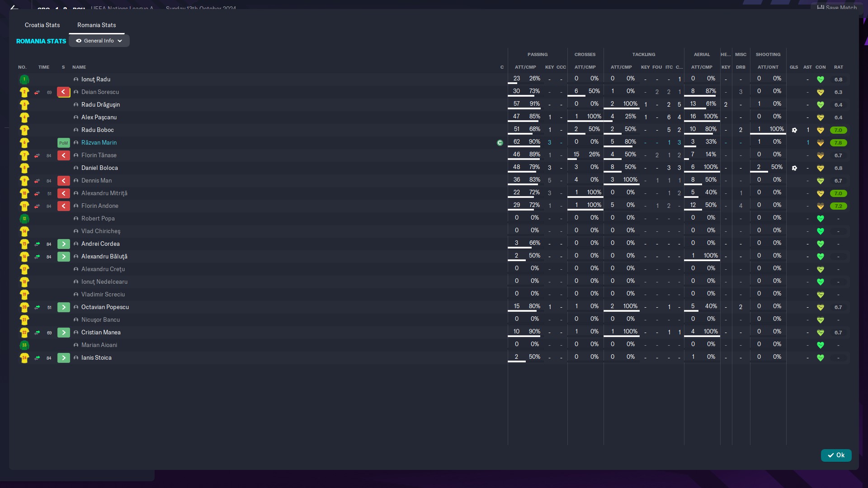Open Răzvan Marin player profile
868x488 pixels.
(x=99, y=142)
